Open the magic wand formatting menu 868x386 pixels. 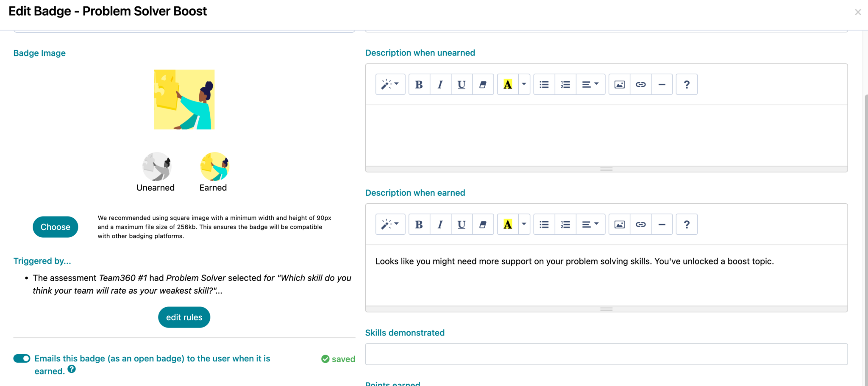[390, 84]
